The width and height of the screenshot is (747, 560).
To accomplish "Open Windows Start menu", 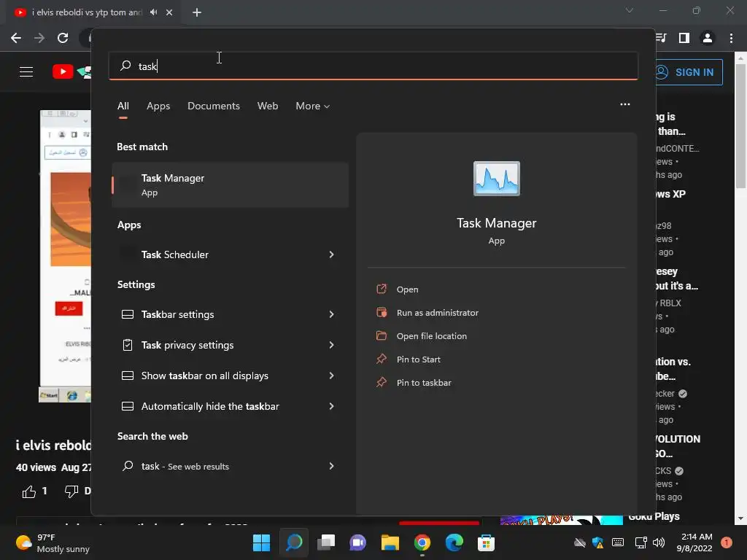I will (x=261, y=542).
